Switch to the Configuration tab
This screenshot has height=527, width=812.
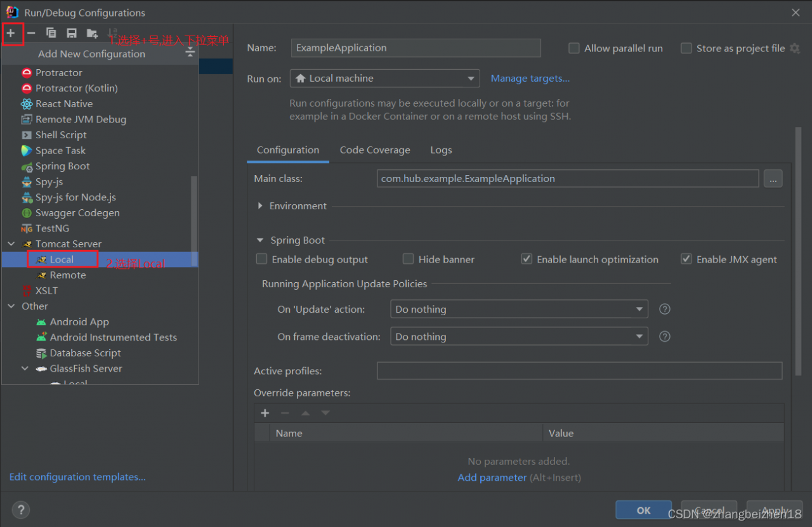coord(288,150)
